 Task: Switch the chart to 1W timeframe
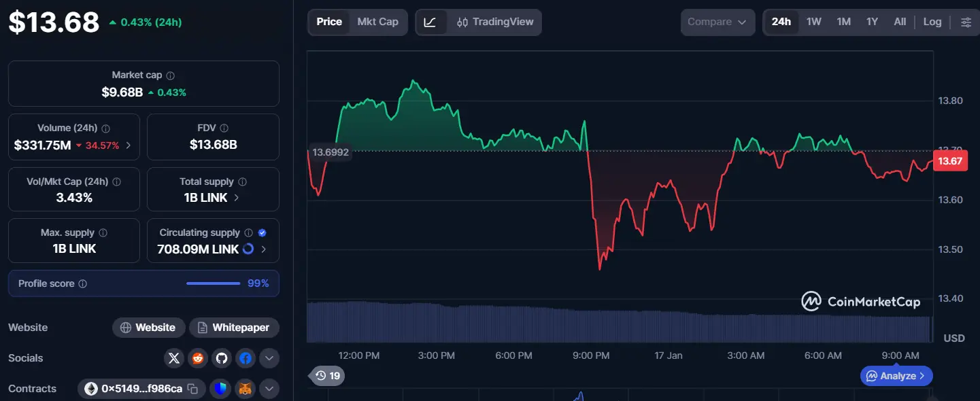(813, 22)
